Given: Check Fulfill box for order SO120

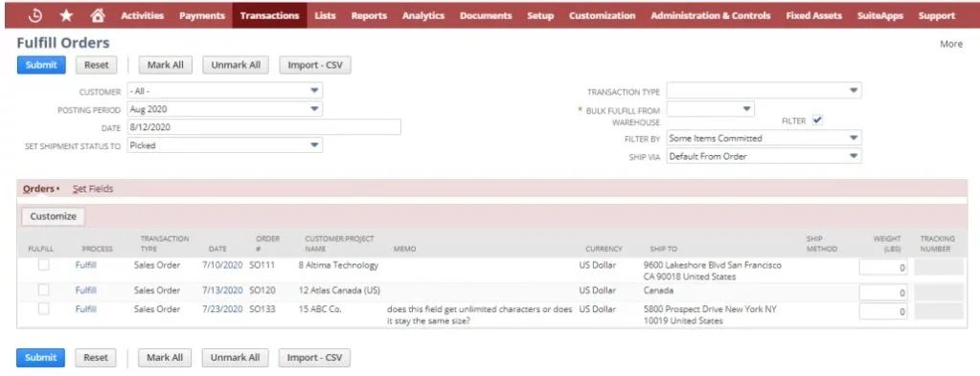Looking at the screenshot, I should point(43,290).
